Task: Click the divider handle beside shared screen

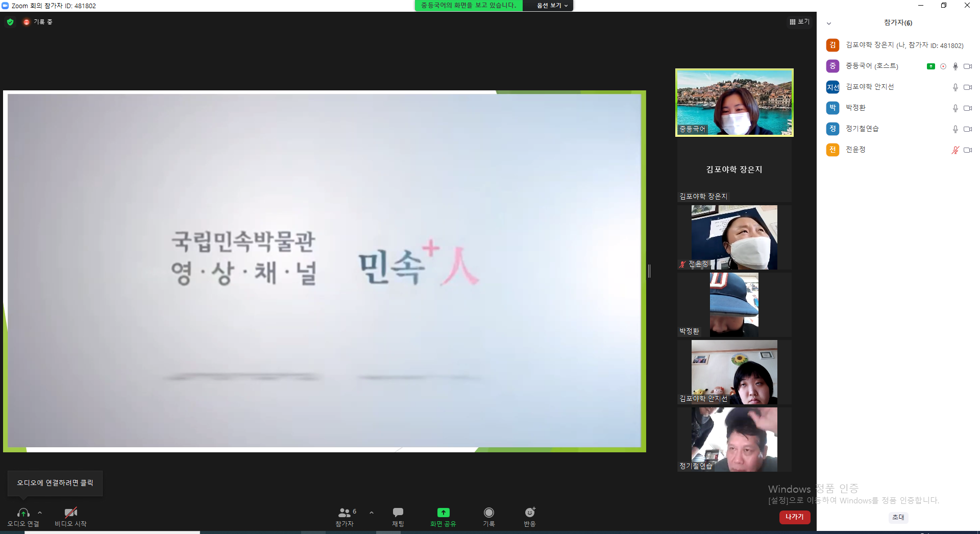Action: click(x=649, y=271)
